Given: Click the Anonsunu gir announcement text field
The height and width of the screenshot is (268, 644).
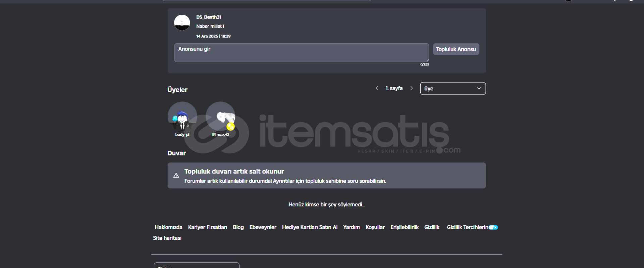Looking at the screenshot, I should (301, 53).
